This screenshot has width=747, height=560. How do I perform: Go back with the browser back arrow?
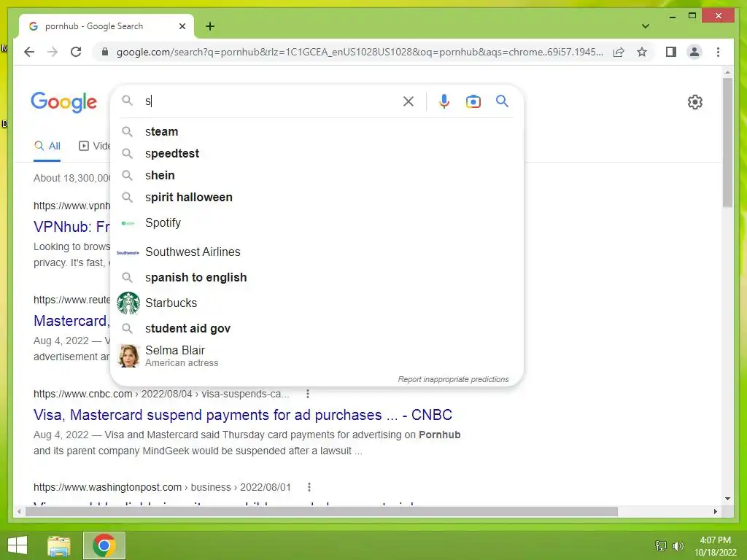point(29,52)
